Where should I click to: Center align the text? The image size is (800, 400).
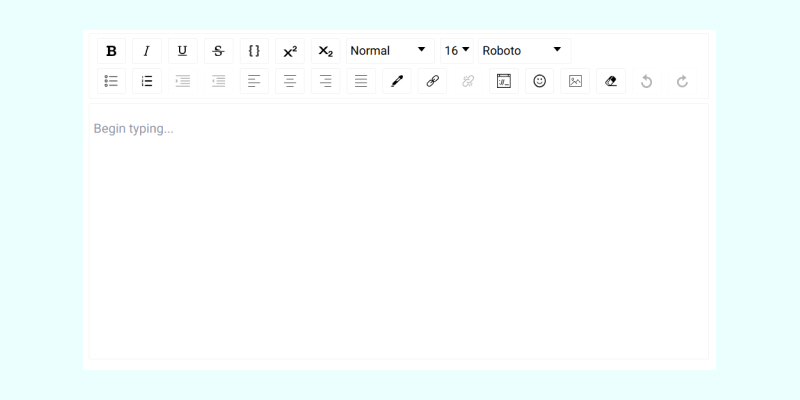(x=290, y=81)
